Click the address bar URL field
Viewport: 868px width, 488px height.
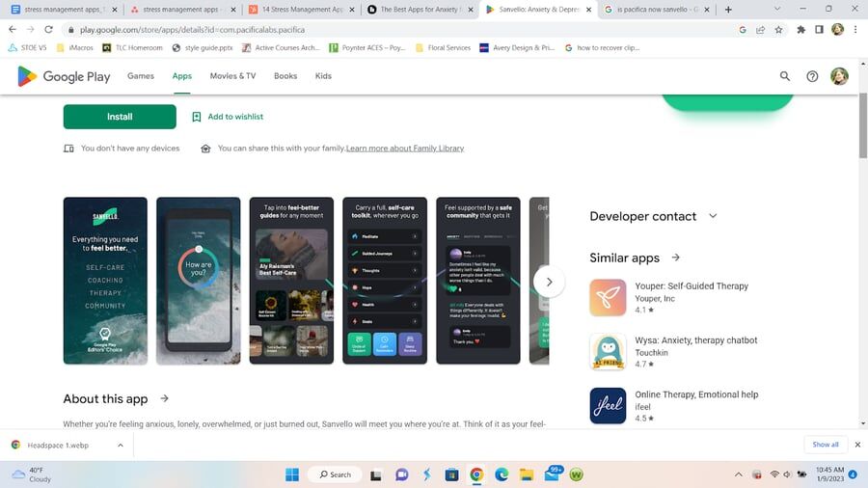(x=401, y=30)
